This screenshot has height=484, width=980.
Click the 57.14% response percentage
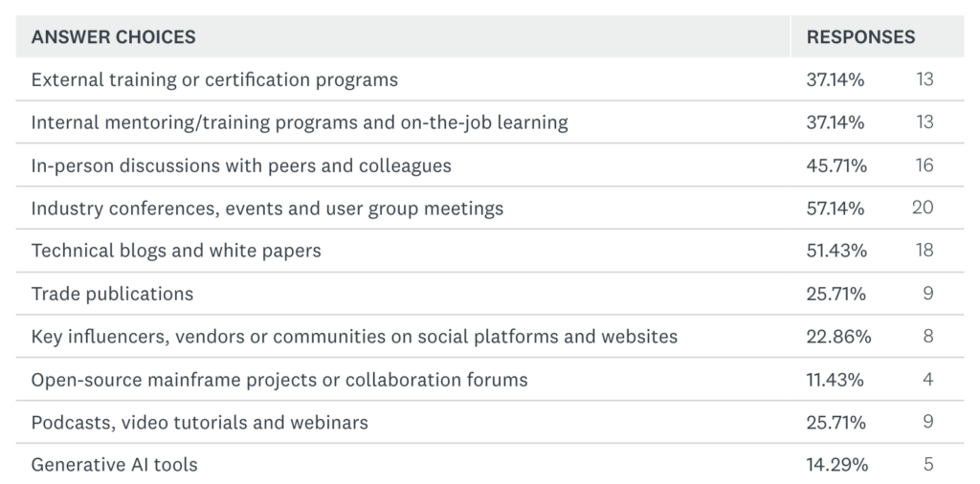click(x=835, y=209)
